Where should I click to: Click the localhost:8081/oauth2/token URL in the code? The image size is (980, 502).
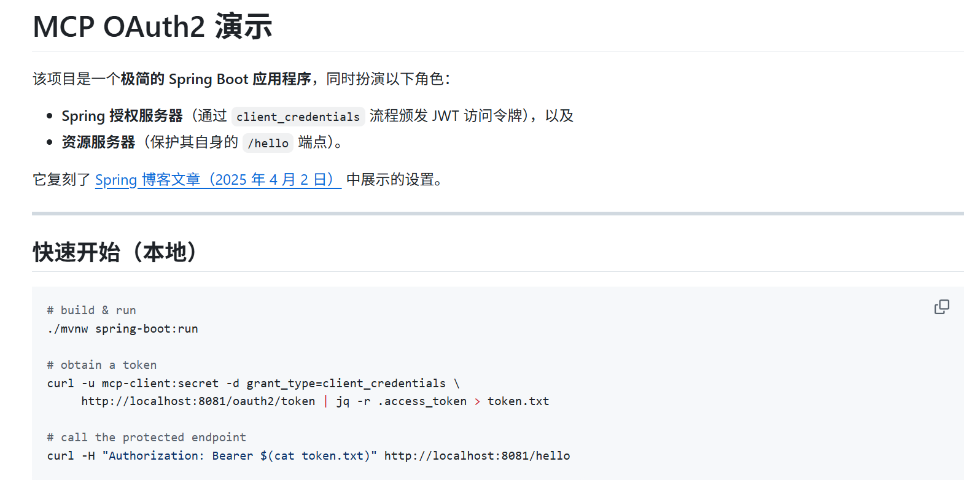(198, 401)
